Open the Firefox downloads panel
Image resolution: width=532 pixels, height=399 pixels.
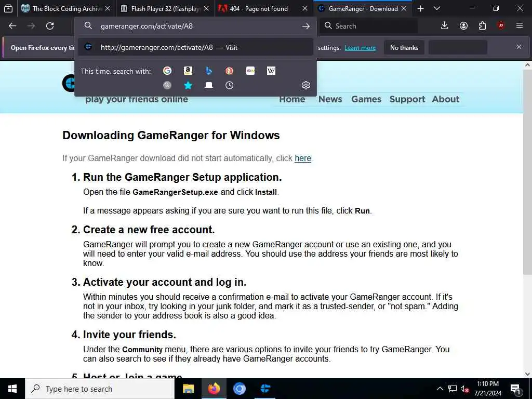coord(445,25)
